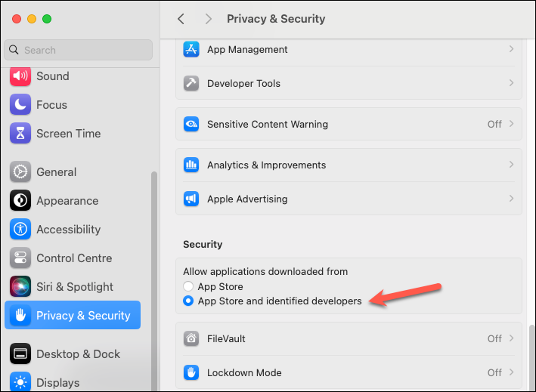Viewport: 536px width, 392px height.
Task: Switch to Screen Time settings
Action: point(68,134)
